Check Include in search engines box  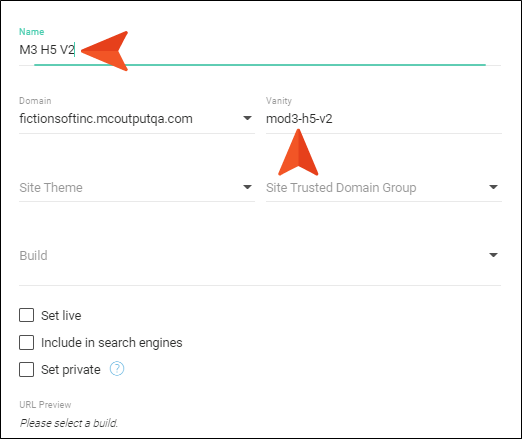tap(26, 342)
